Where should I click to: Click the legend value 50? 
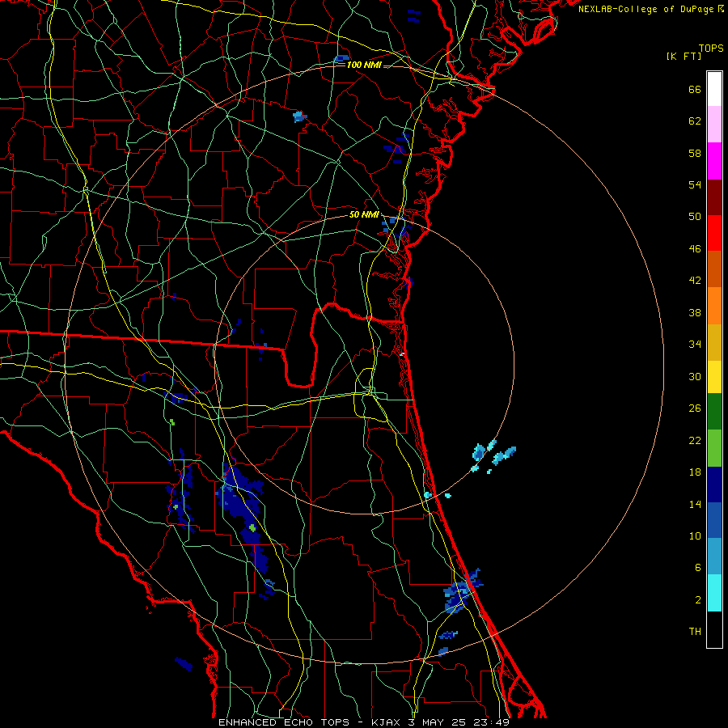click(x=695, y=217)
